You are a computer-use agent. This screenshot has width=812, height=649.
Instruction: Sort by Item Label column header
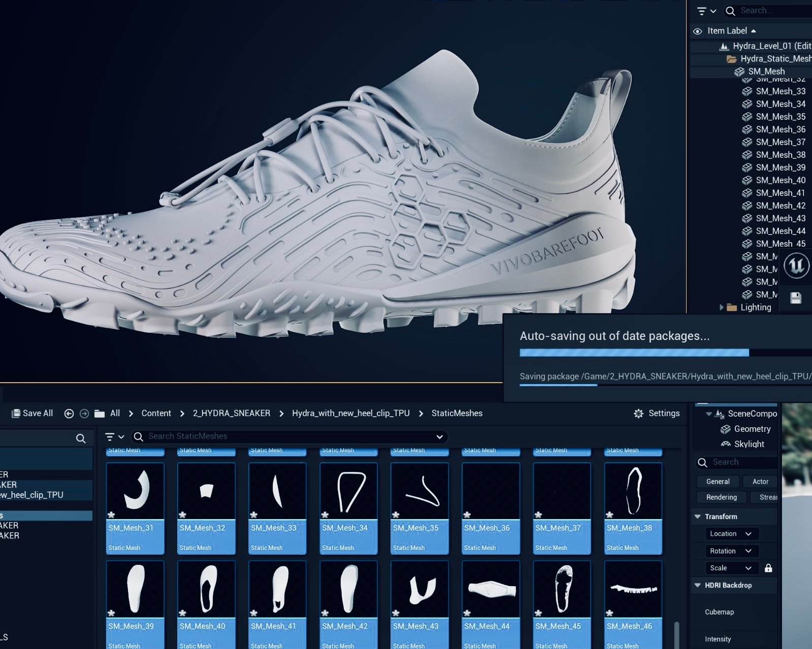pos(732,30)
